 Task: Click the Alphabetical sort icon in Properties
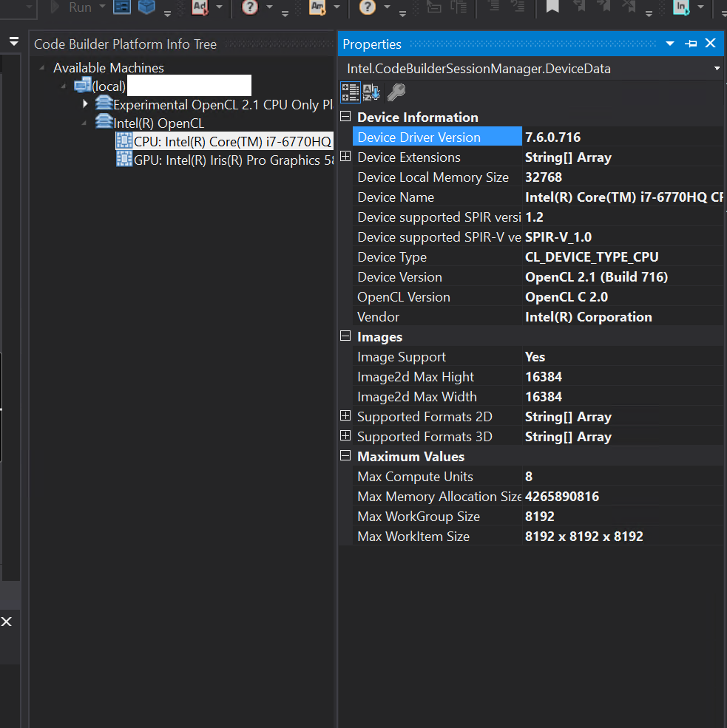click(x=373, y=92)
